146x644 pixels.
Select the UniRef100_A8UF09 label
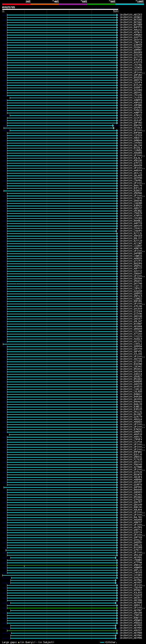pos(131,435)
